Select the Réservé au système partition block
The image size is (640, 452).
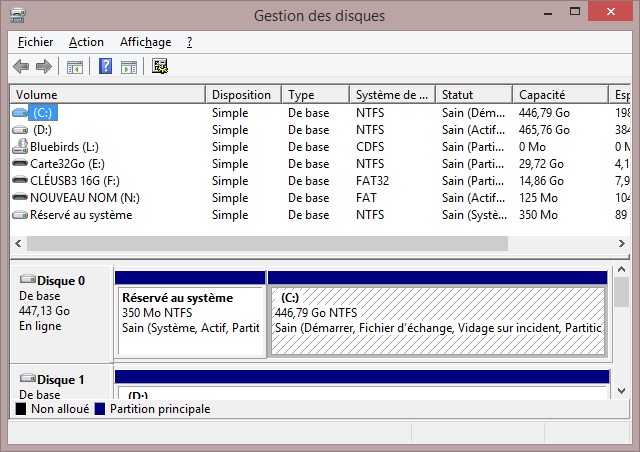pos(190,320)
